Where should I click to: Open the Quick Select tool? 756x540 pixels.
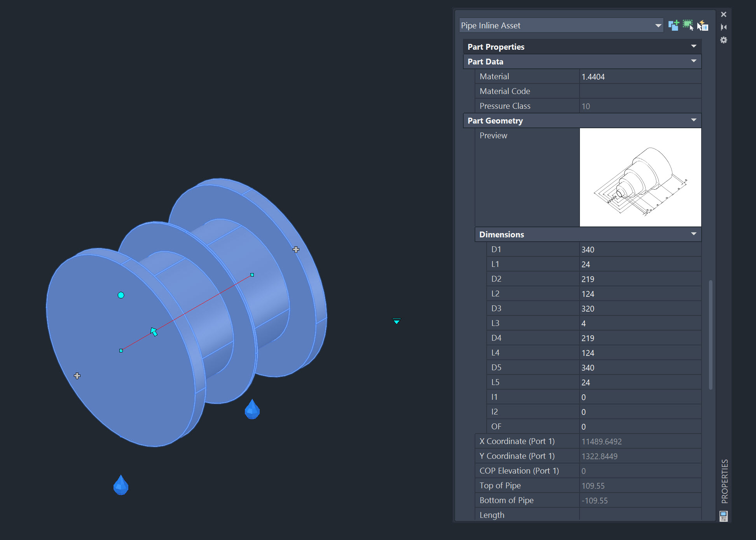pos(703,26)
